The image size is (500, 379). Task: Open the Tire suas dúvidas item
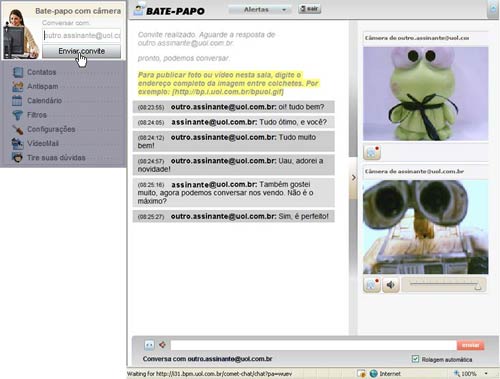point(56,158)
